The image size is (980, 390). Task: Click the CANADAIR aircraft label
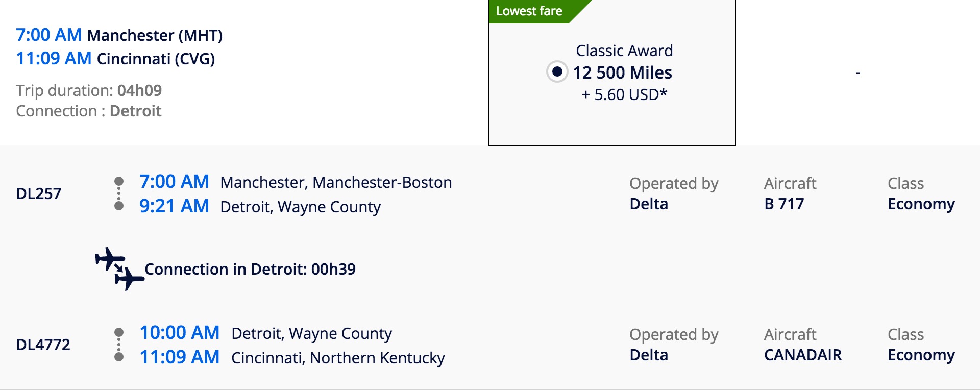[x=803, y=355]
